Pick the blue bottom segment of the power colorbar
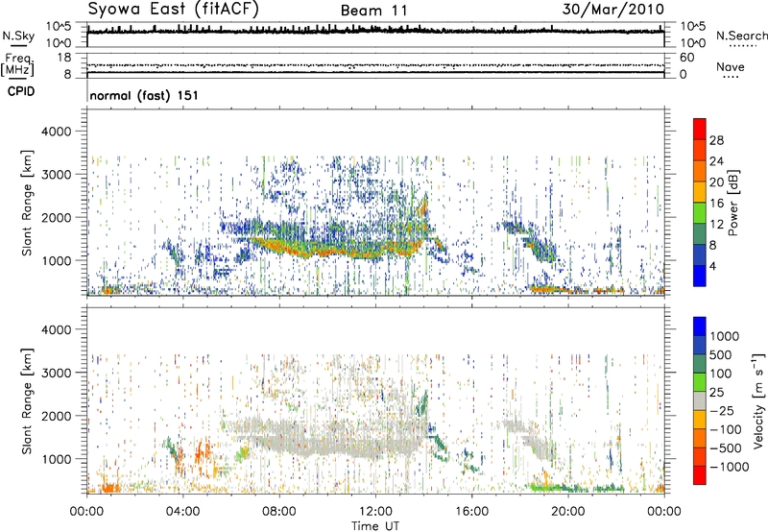This screenshot has width=768, height=532. click(700, 276)
